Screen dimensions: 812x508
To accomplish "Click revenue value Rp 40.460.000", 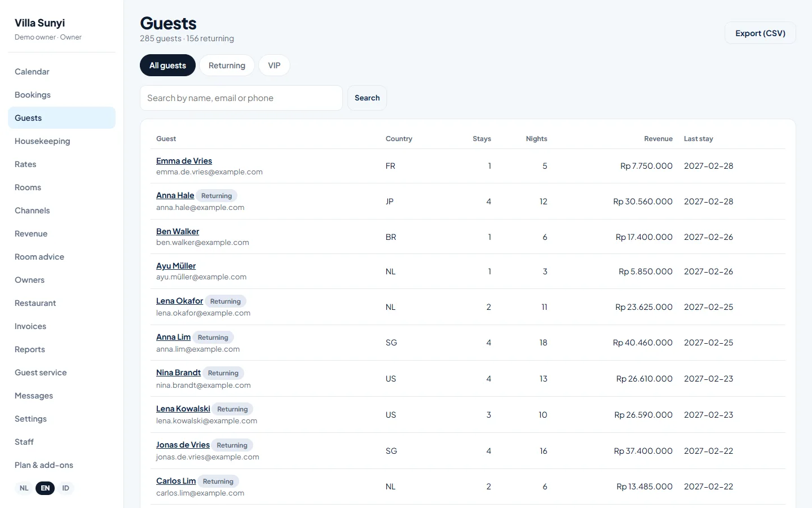I will (x=643, y=343).
